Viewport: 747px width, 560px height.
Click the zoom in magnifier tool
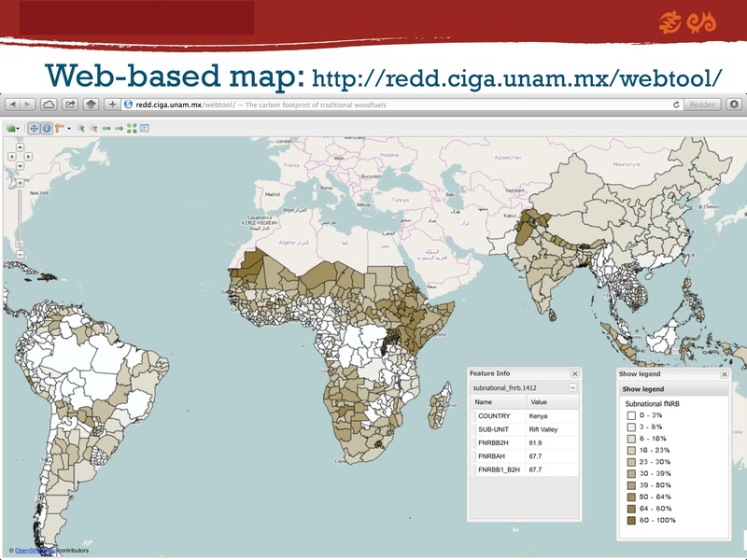pyautogui.click(x=81, y=128)
